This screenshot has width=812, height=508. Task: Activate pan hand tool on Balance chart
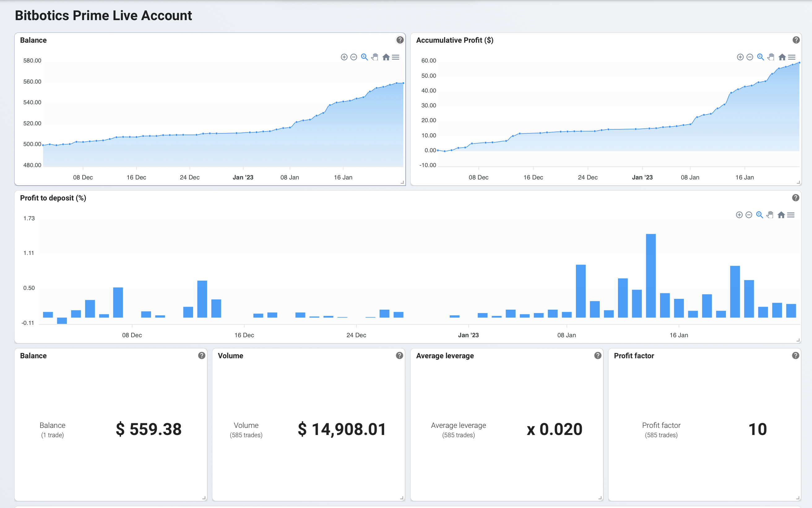[374, 57]
